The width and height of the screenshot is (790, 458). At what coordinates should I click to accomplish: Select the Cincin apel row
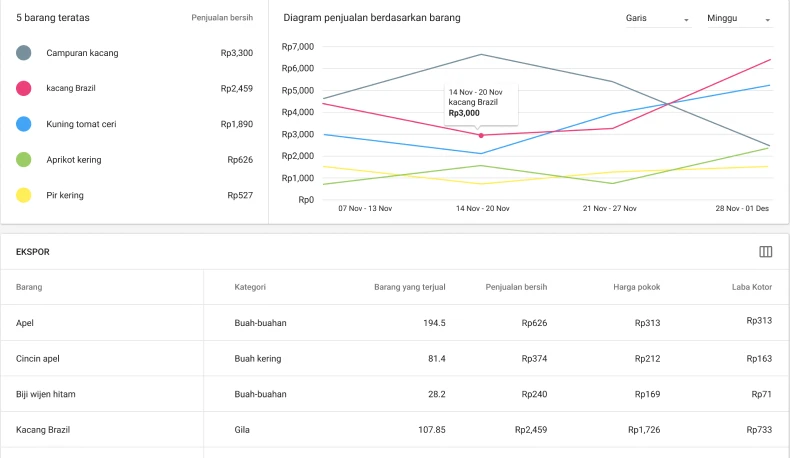394,358
